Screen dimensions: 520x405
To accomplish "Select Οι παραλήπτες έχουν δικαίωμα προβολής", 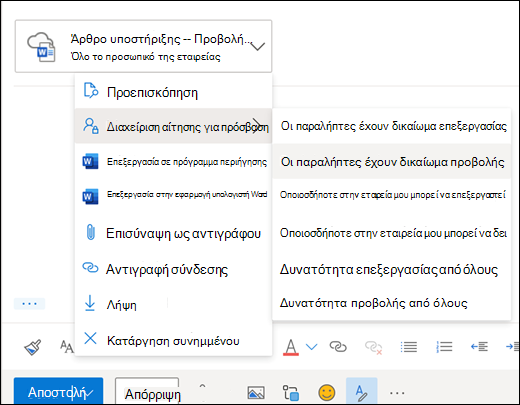I will pyautogui.click(x=392, y=162).
